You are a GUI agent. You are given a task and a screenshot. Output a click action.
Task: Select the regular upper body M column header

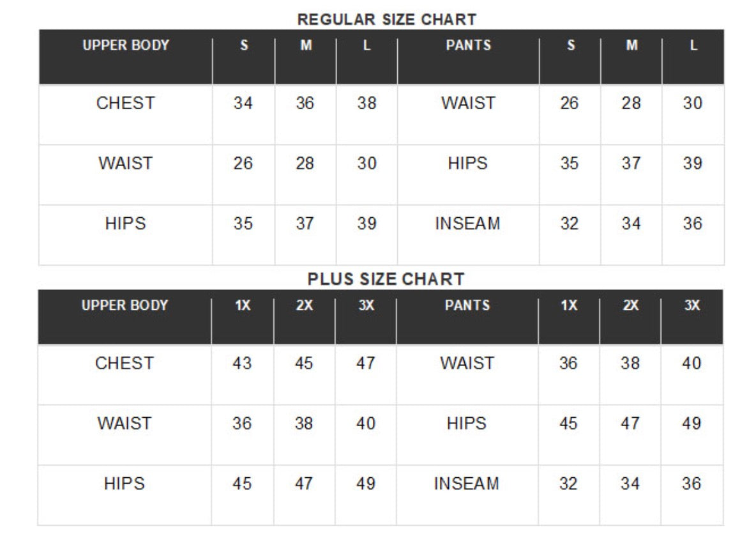tap(306, 45)
